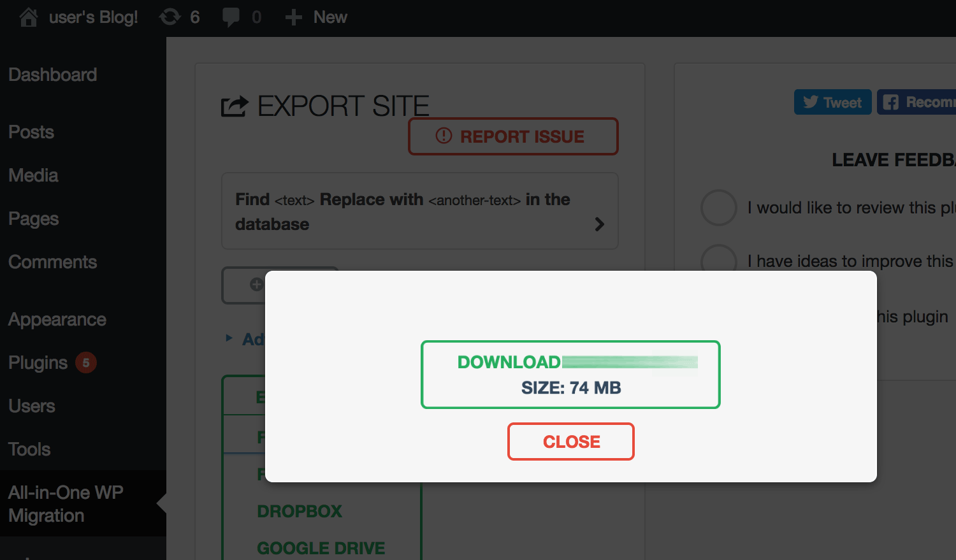Select 'I have ideas to improve this plugin'
956x560 pixels.
coord(719,260)
